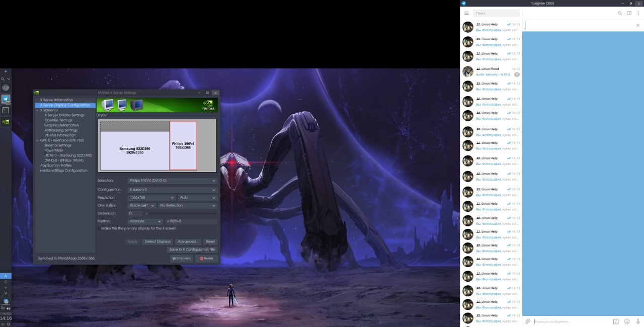This screenshot has width=644, height=327.
Task: Open the emoji picker in Telegram
Action: [627, 321]
